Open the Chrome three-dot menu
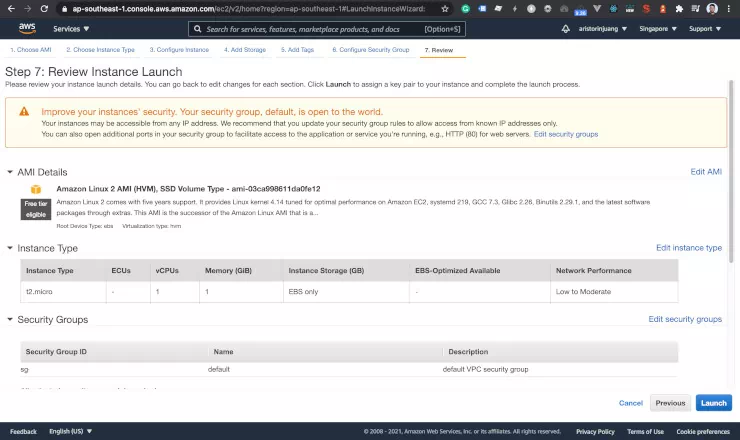 click(x=729, y=8)
